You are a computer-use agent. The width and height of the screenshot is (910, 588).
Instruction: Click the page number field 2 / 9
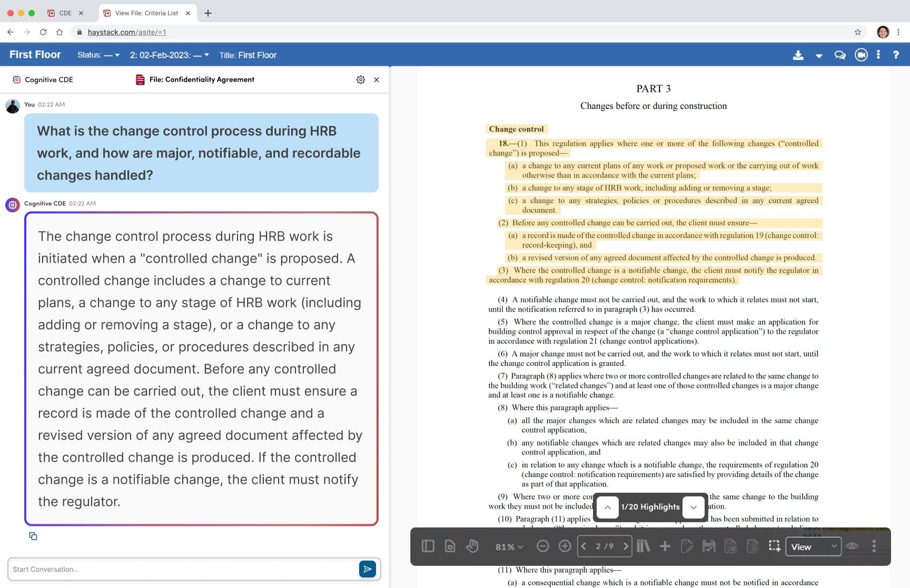pyautogui.click(x=605, y=546)
